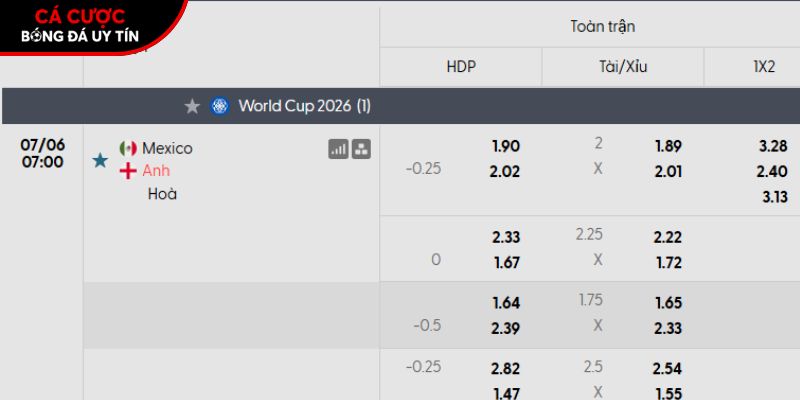Open the Mexico team link
The width and height of the screenshot is (800, 400).
[167, 148]
